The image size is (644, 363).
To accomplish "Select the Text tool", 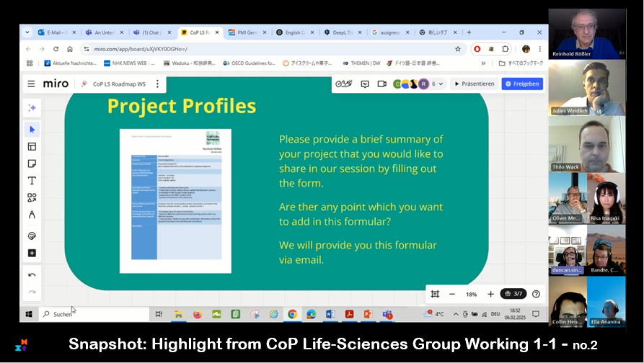I will click(32, 181).
